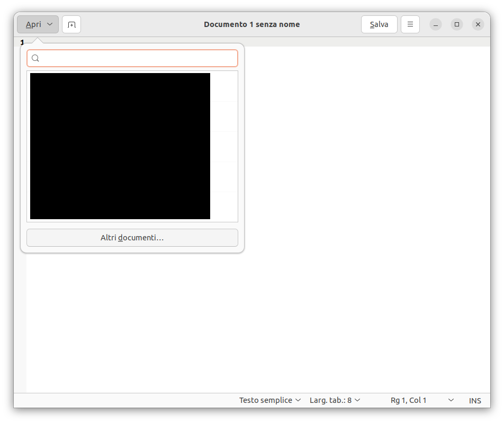The width and height of the screenshot is (504, 423).
Task: Click the Documento 1 senza nome title
Action: coord(251,24)
